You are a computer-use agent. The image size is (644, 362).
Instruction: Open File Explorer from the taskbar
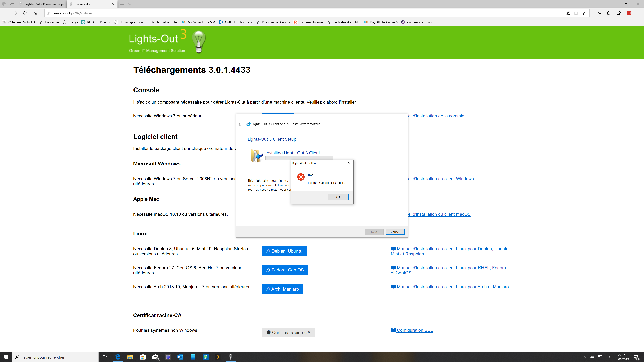click(130, 357)
